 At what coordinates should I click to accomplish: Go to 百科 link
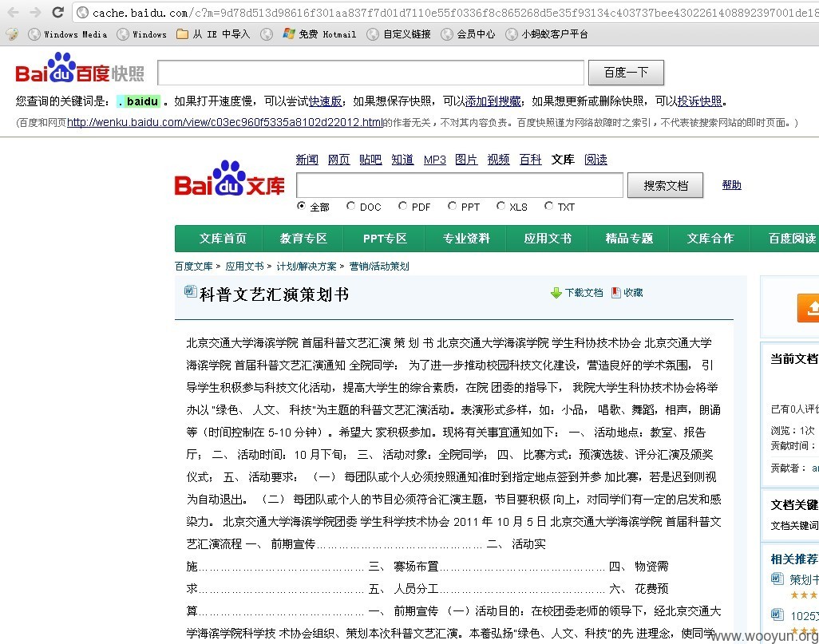point(530,160)
